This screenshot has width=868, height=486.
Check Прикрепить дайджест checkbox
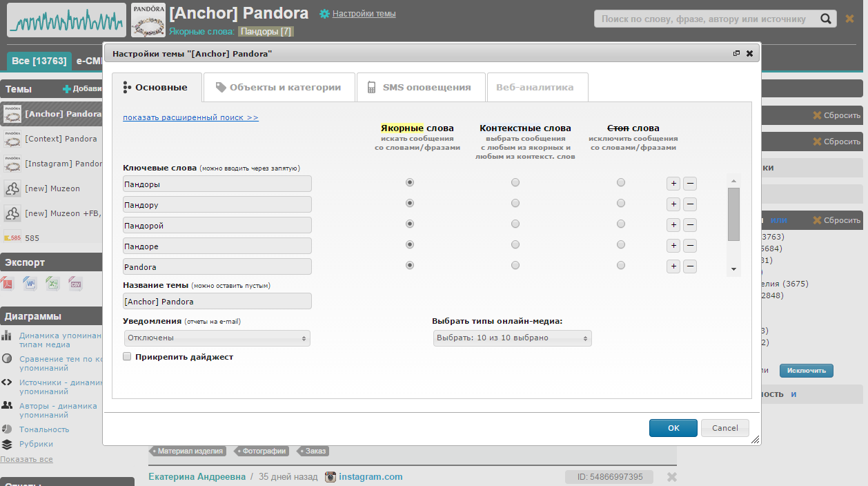[x=127, y=357]
